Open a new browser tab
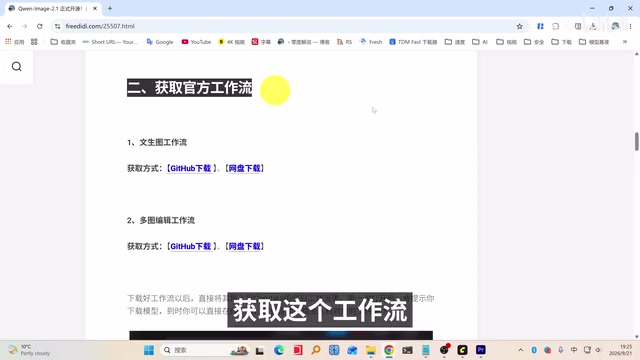Image resolution: width=640 pixels, height=360 pixels. [x=110, y=8]
